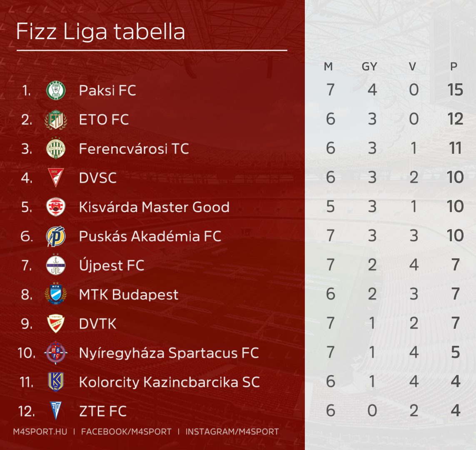Viewport: 476px width, 450px height.
Task: Click the Kolorcity Kazincbarcika SC logo
Action: 56,382
